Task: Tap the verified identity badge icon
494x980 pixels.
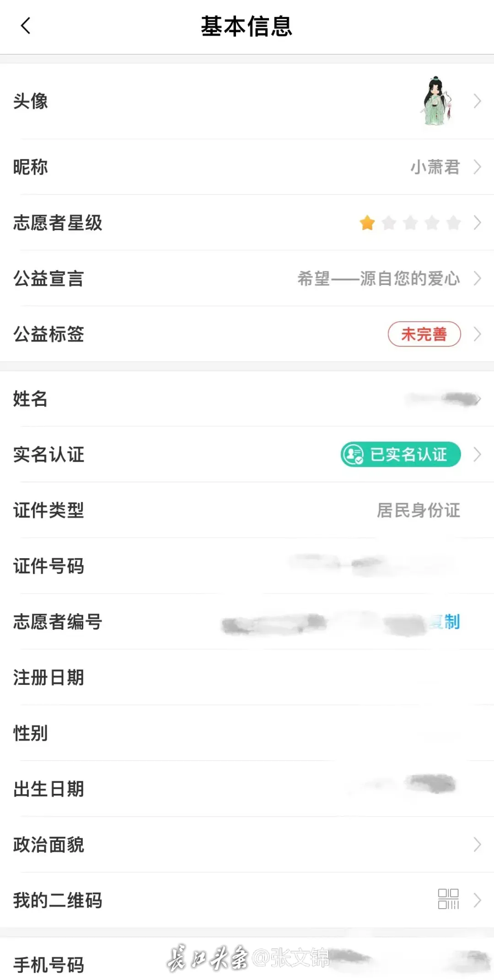Action: (353, 454)
